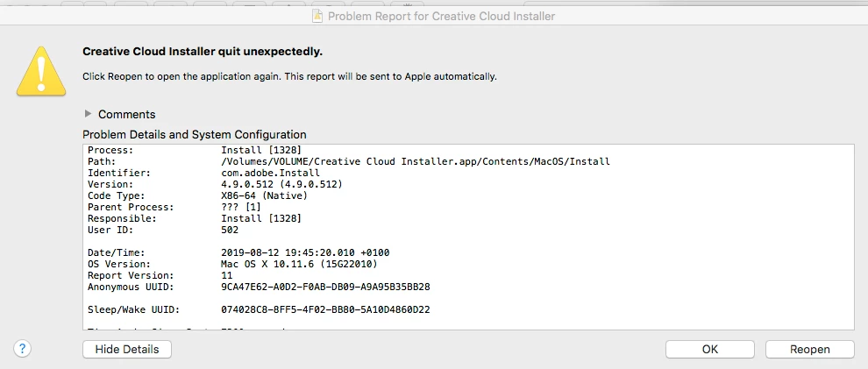Screen dimensions: 868x369
Task: Click the anonymous UUID '9CA47E62-A0D2-F0AB-DB09-A9A95B35BB28'
Action: [x=325, y=287]
